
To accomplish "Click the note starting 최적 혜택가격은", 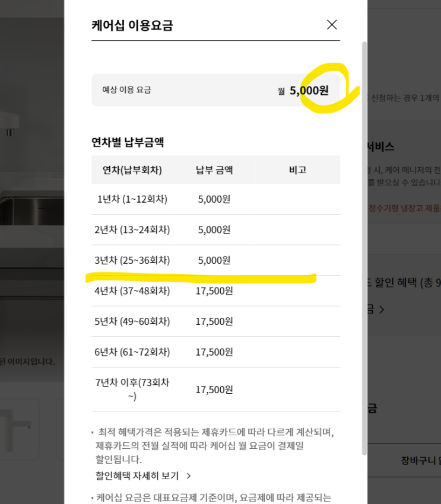I will pyautogui.click(x=214, y=445).
